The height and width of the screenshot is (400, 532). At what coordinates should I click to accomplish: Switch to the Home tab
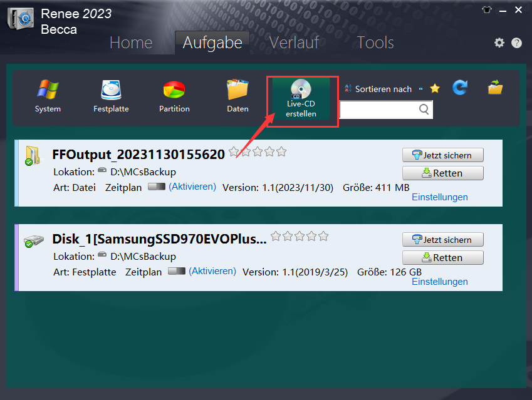tap(131, 43)
